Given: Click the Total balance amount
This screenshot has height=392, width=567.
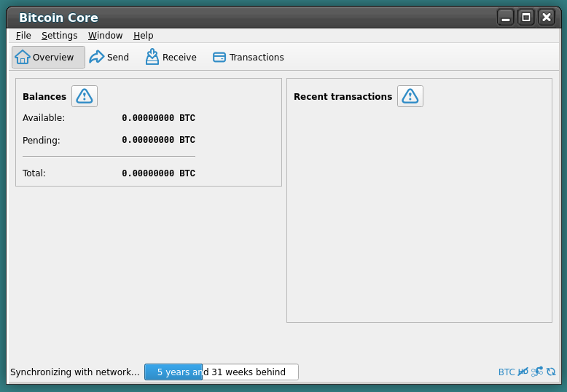Looking at the screenshot, I should pos(158,173).
